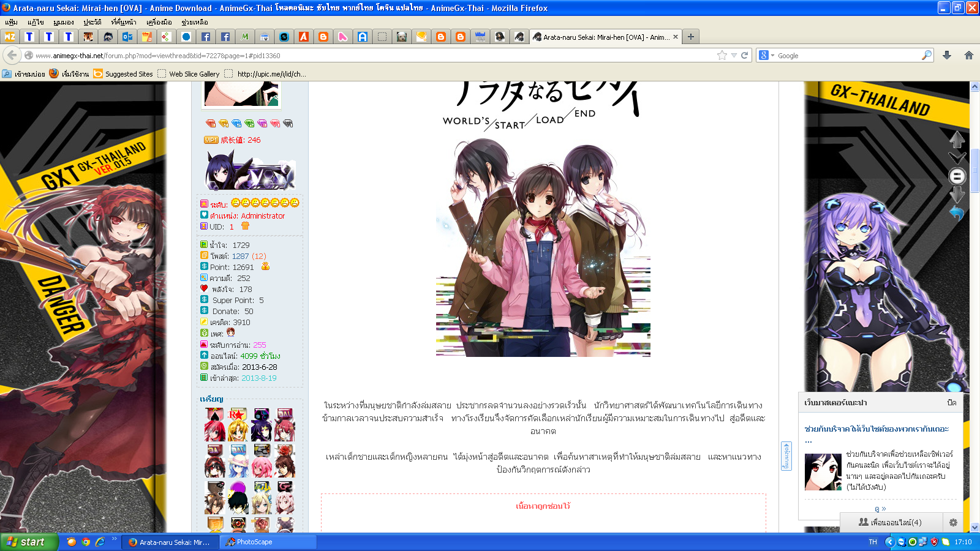Click the Administrator position link
The image size is (980, 551).
pos(263,216)
